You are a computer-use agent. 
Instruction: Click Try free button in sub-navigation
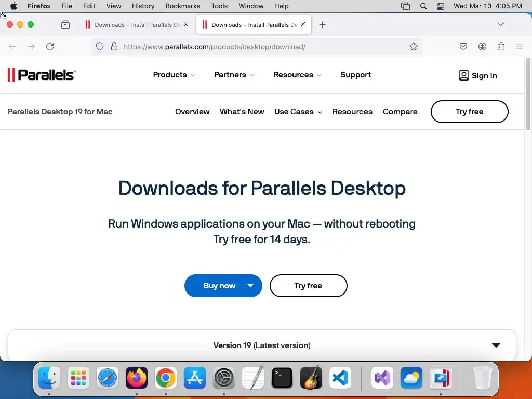click(x=469, y=112)
